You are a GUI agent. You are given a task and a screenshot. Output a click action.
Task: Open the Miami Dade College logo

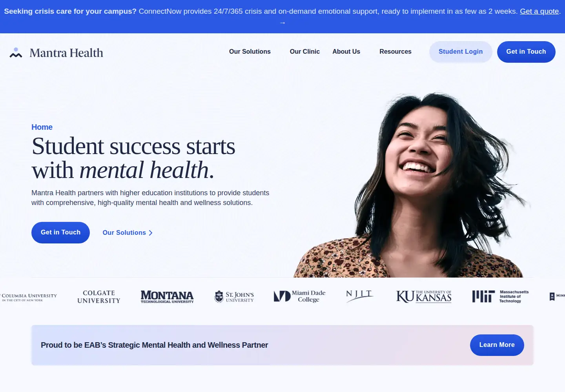pyautogui.click(x=300, y=296)
